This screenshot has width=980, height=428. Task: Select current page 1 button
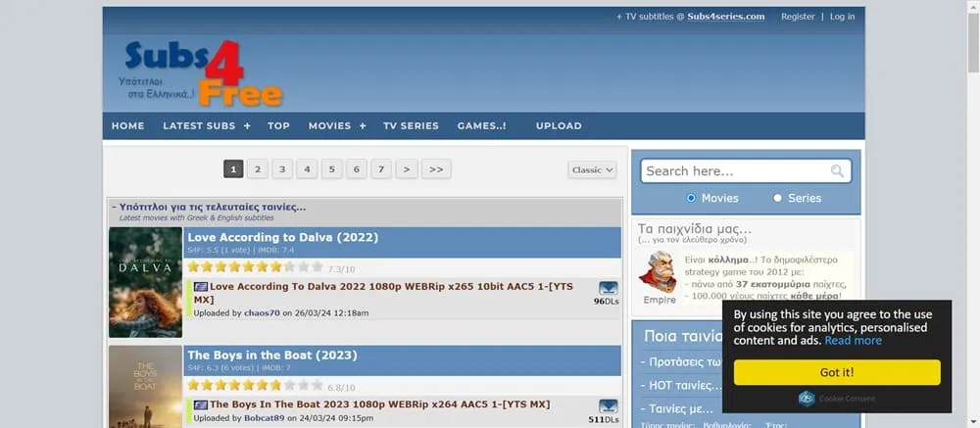[233, 169]
